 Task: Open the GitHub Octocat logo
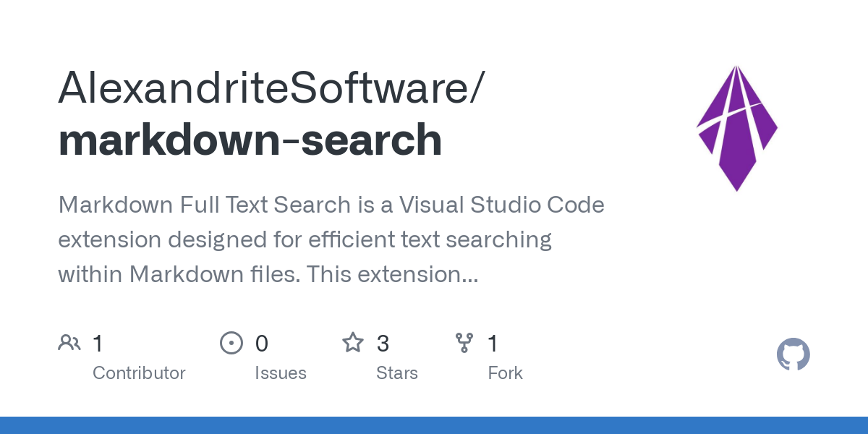click(793, 354)
